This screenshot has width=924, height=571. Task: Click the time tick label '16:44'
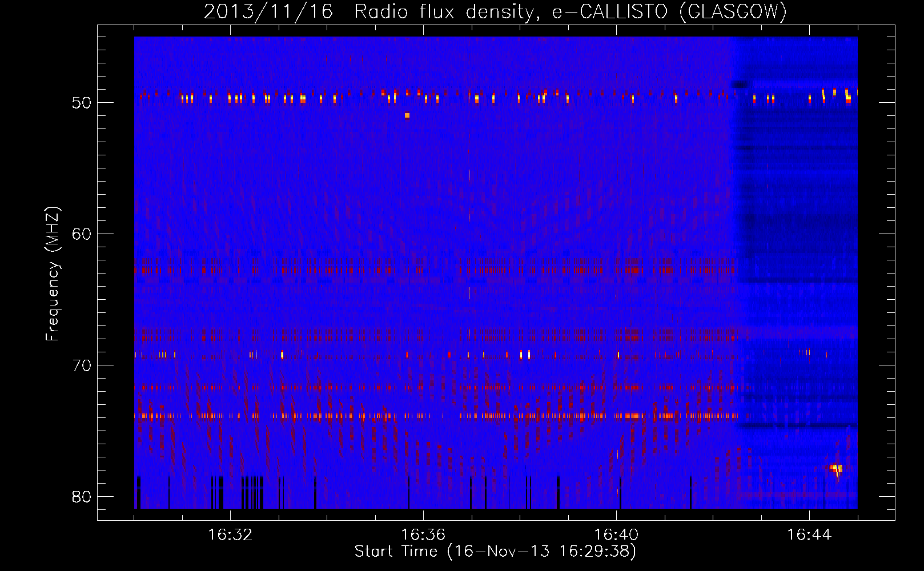tap(809, 534)
